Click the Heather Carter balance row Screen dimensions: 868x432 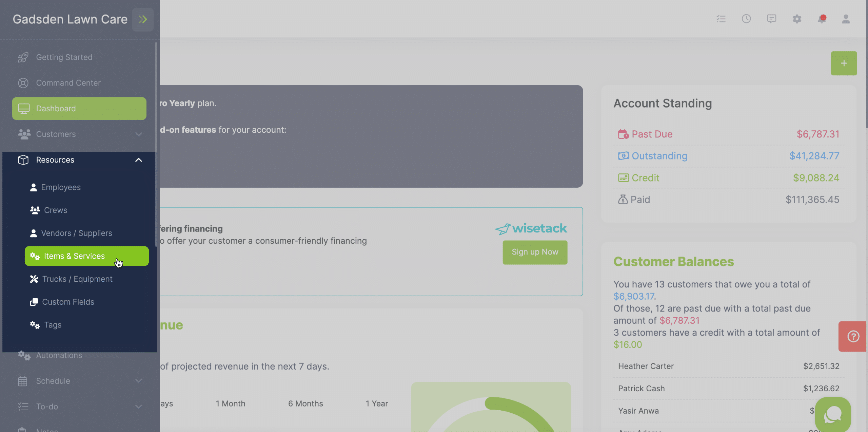click(x=729, y=367)
